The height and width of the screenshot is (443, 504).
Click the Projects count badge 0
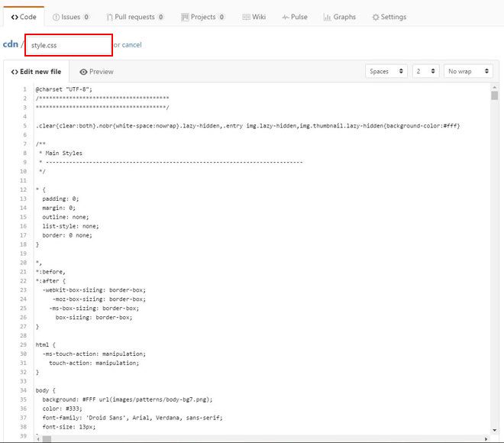pos(221,17)
